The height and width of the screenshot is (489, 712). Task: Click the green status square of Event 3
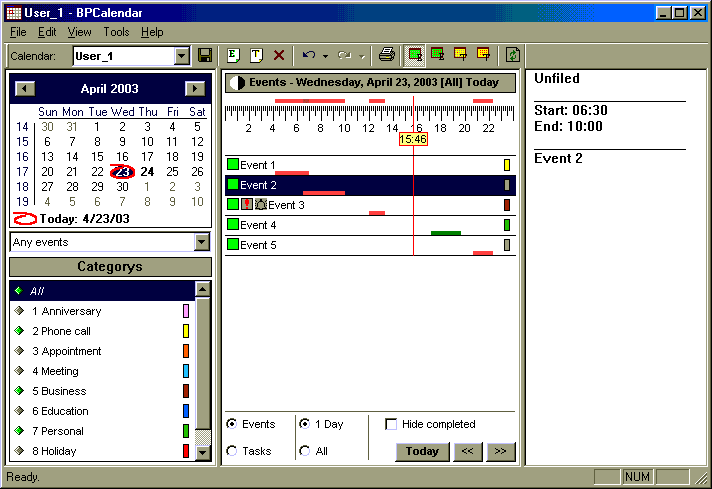[233, 204]
